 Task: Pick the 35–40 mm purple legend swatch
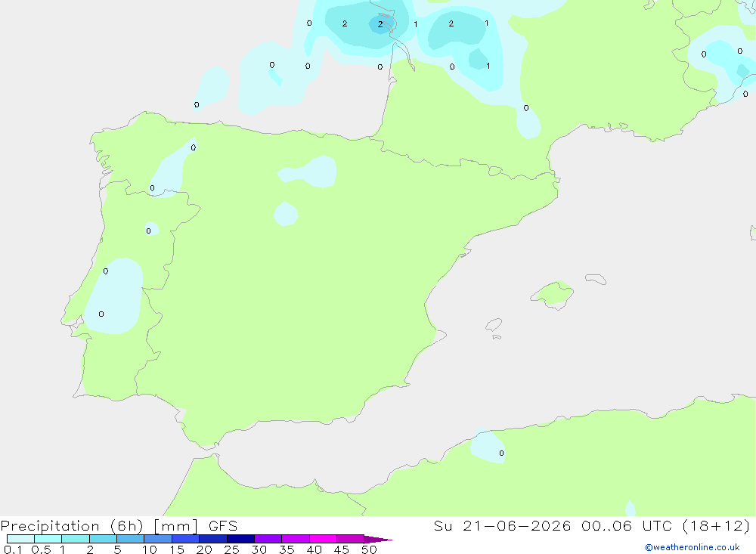coord(296,539)
